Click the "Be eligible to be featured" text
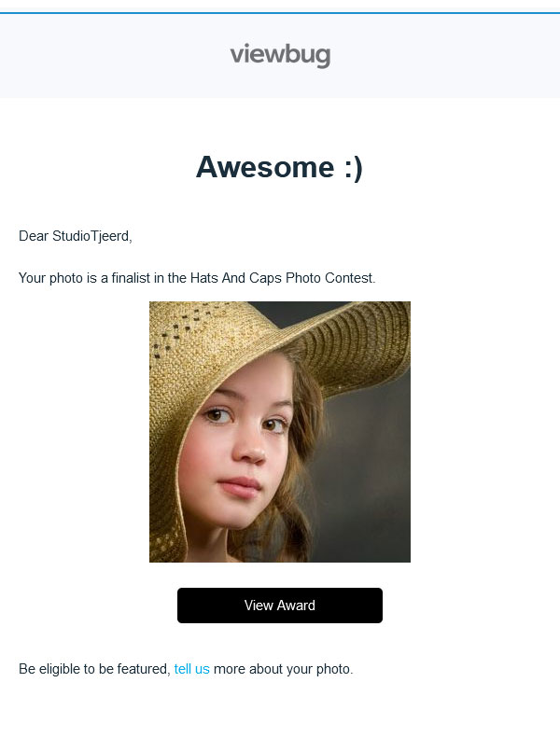560x738 pixels. click(94, 669)
